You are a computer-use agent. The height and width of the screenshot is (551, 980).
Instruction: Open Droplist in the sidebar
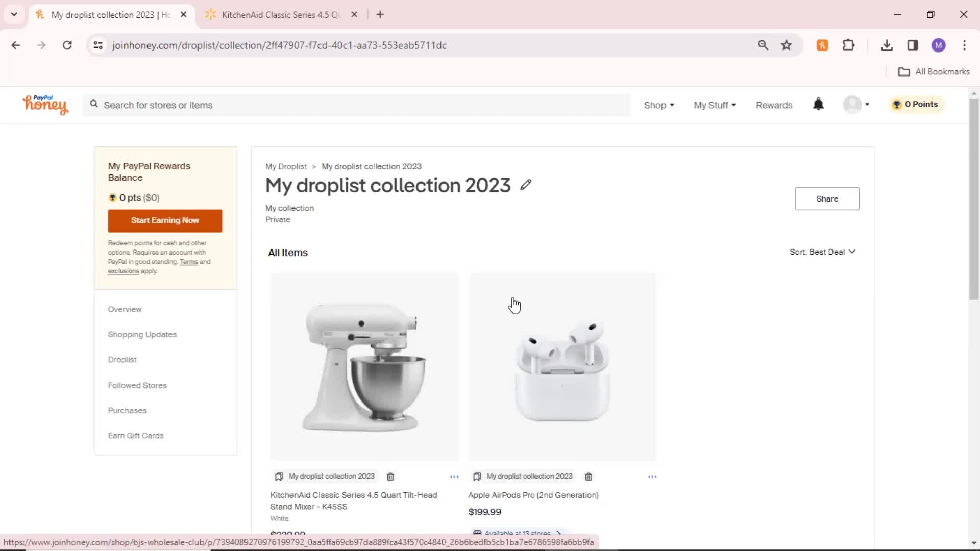click(122, 359)
